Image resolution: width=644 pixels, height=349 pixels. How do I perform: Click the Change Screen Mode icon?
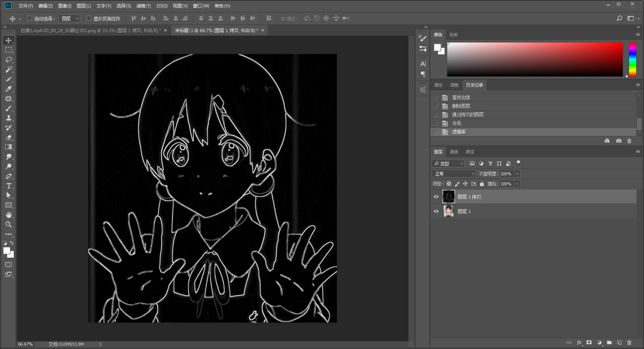coord(8,274)
